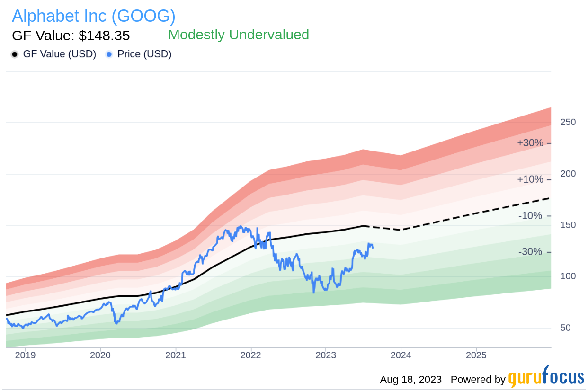Select the 2023 x-axis label
This screenshot has width=588, height=391.
click(326, 355)
